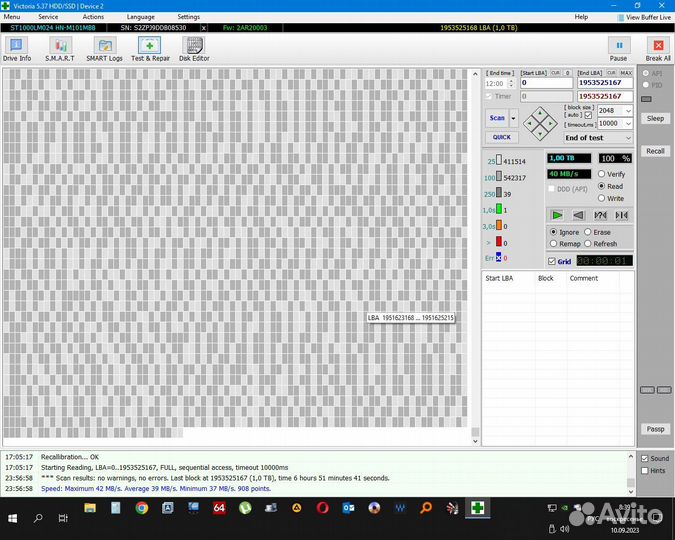Open the Language menu
The image size is (675, 540).
coord(140,17)
